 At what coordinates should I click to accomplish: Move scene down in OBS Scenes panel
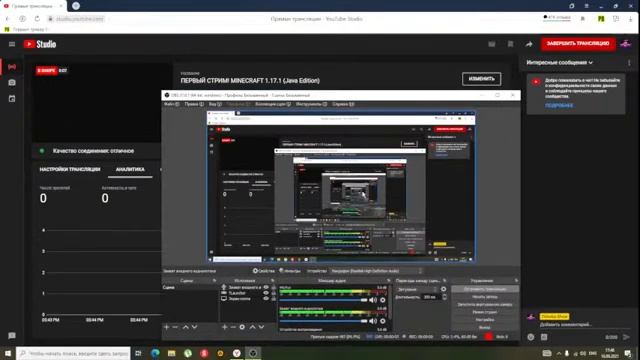pos(194,327)
